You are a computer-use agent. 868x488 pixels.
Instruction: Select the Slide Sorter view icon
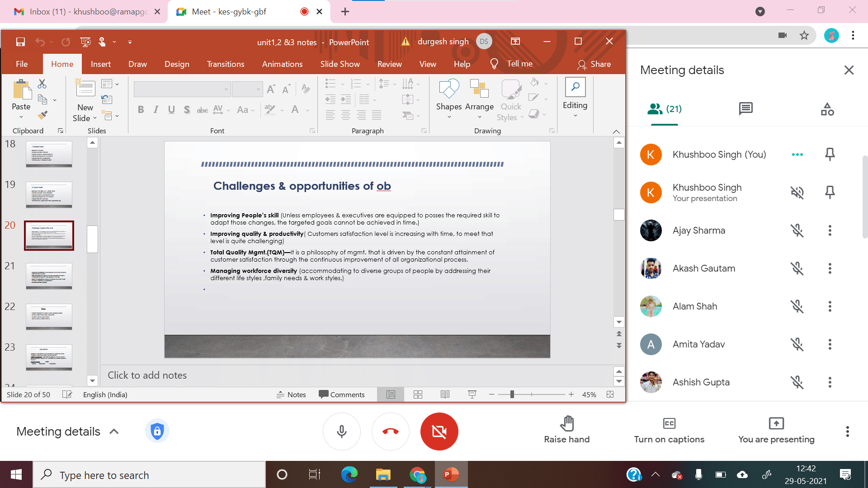pos(417,394)
